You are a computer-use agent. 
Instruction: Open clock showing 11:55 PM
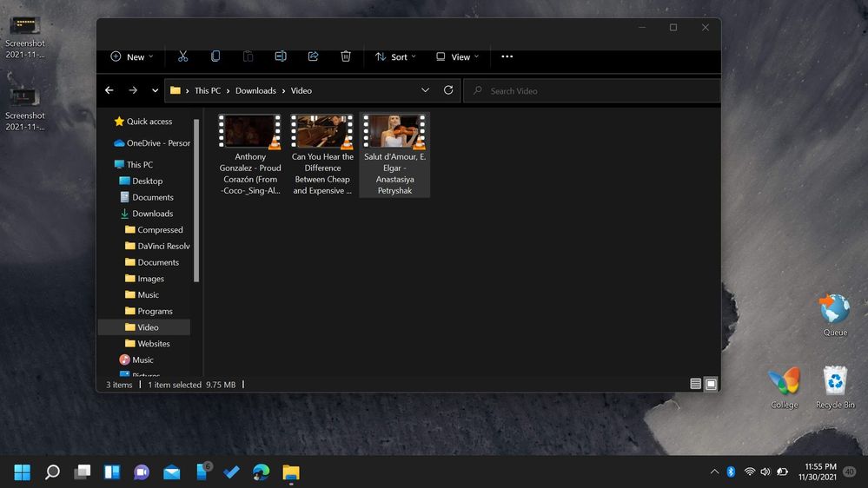tap(818, 472)
